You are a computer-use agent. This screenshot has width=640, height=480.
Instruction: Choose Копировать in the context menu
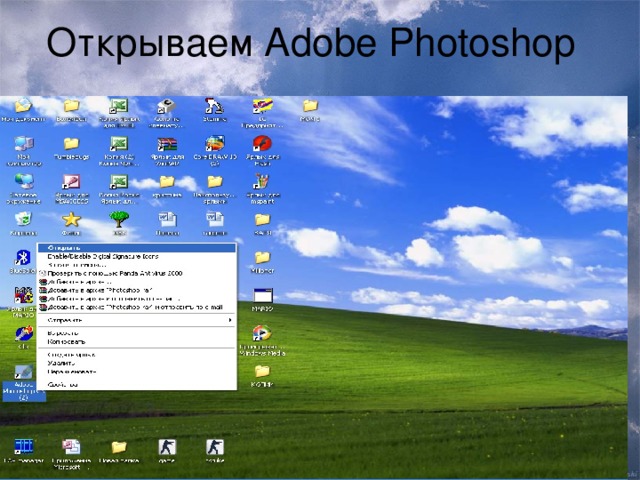(x=137, y=342)
